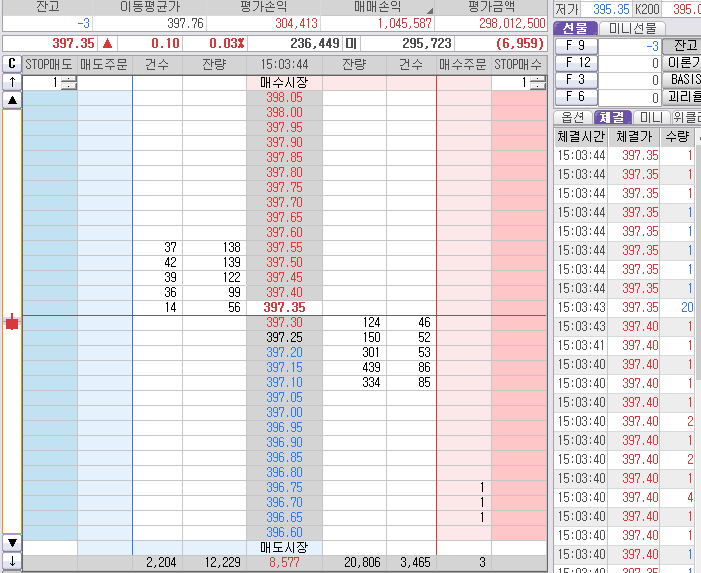Open the 위클리 tab

pyautogui.click(x=686, y=117)
